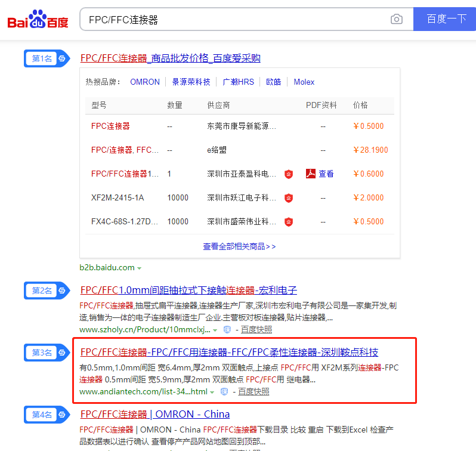Open product FPC连接器 in first row
Viewport: 476px width, 451px height.
click(110, 126)
